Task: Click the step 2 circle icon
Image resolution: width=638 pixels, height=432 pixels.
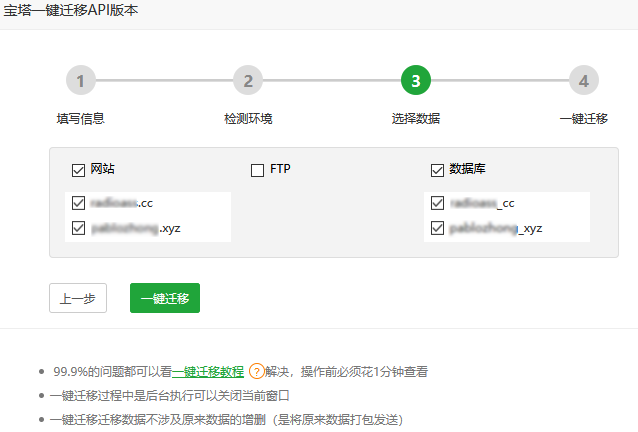Action: (248, 81)
